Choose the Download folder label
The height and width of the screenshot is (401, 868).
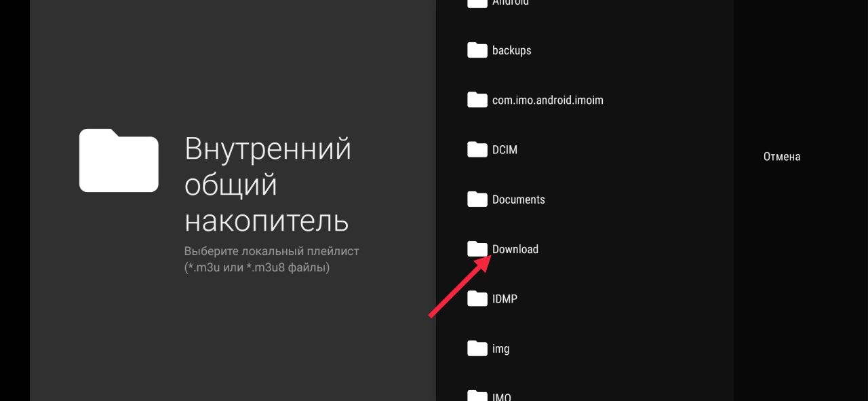[515, 249]
